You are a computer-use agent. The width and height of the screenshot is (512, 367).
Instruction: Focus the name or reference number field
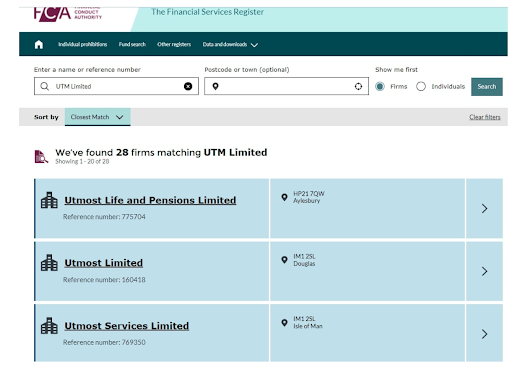116,86
